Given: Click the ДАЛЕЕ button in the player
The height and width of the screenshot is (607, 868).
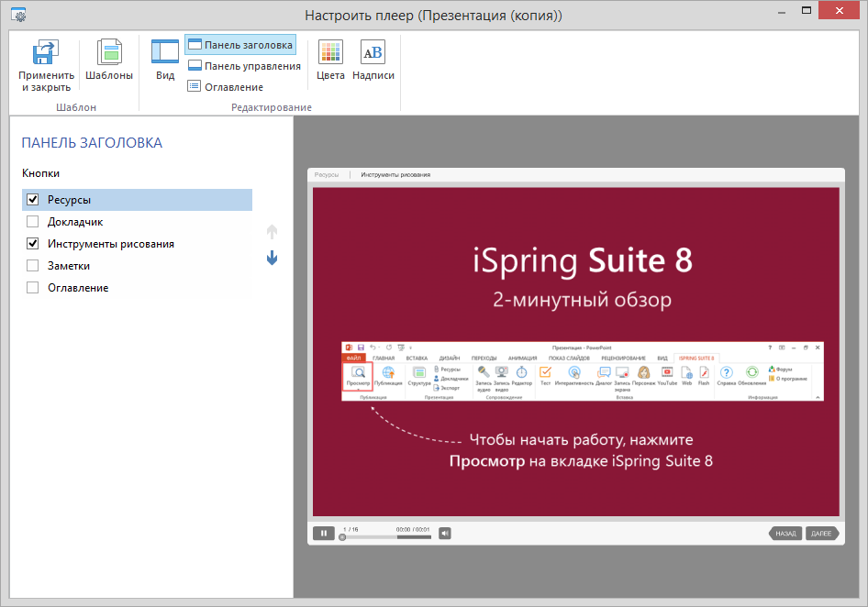Looking at the screenshot, I should pyautogui.click(x=822, y=534).
